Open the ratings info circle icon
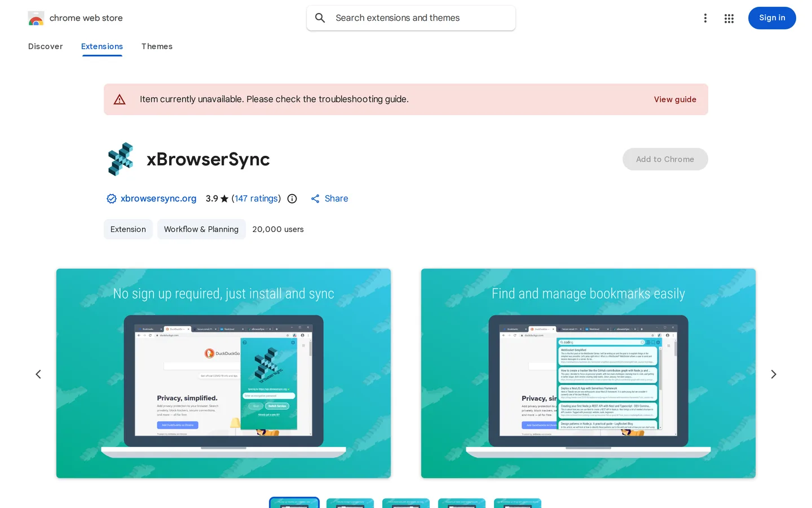The height and width of the screenshot is (508, 812). point(292,199)
